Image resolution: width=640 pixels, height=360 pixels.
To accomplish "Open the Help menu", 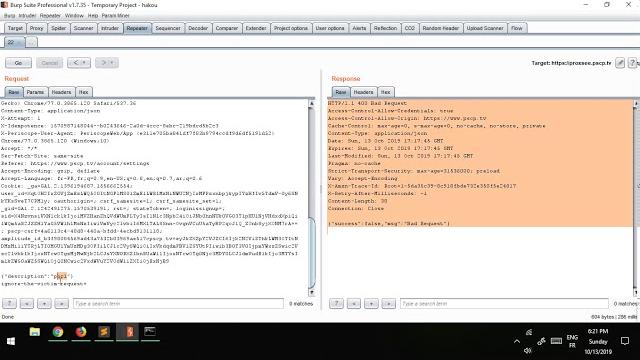I will (93, 16).
